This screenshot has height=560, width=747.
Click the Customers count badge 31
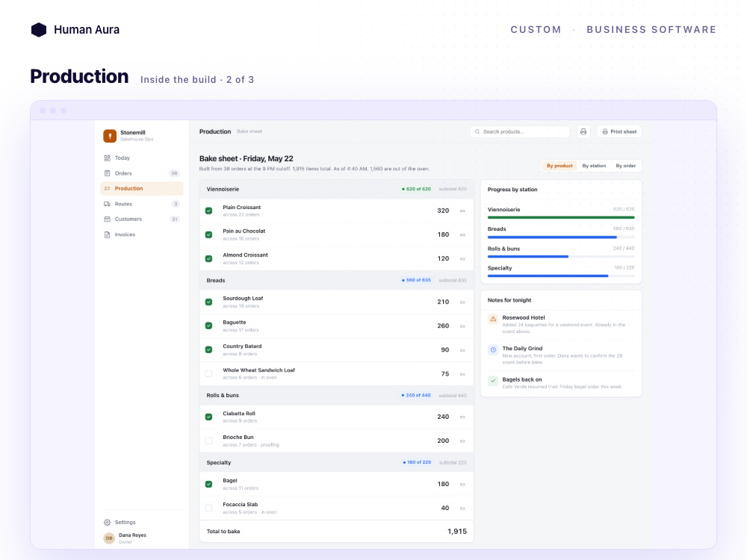click(174, 219)
